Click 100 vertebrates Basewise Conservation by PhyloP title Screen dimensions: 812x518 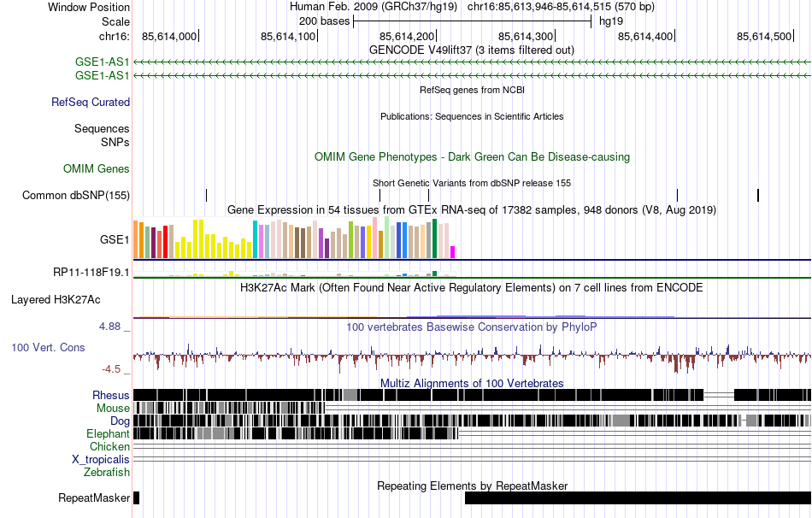(471, 327)
